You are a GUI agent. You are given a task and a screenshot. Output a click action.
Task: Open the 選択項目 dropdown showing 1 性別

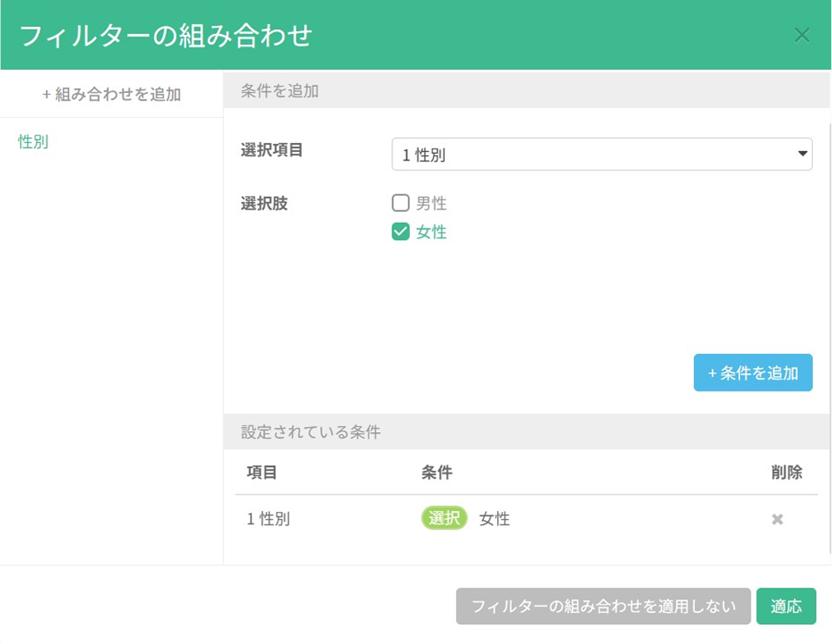pos(602,155)
